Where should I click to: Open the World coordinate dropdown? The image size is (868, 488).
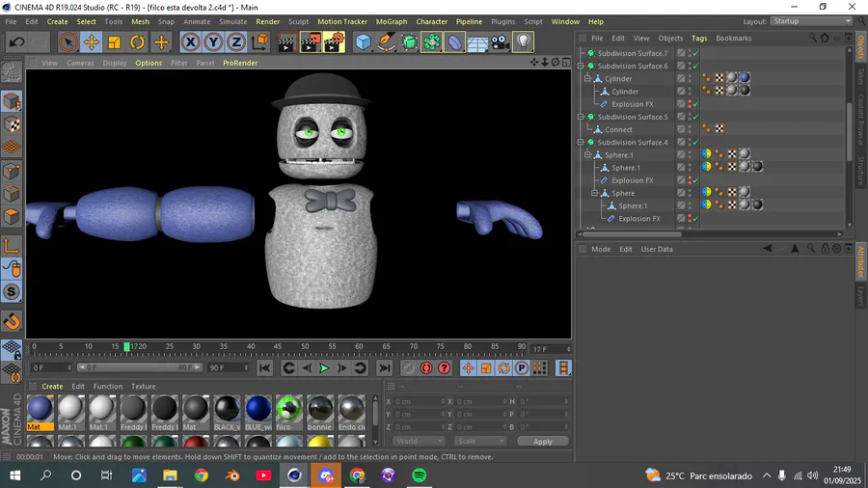tap(419, 442)
